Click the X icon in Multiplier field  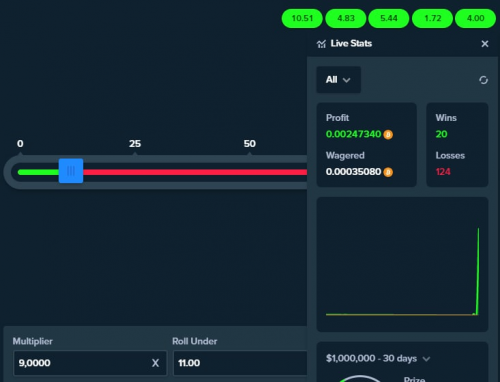coord(155,363)
